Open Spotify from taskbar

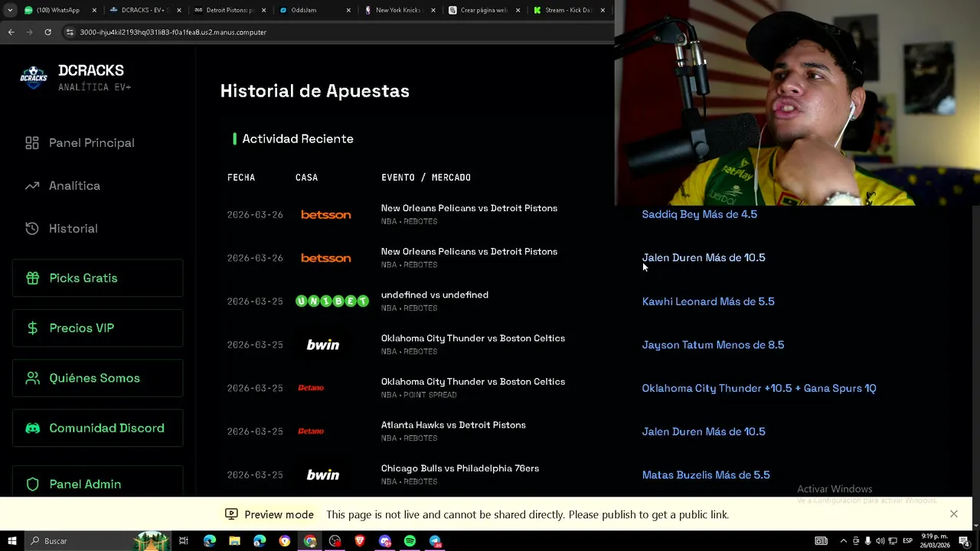(x=410, y=541)
